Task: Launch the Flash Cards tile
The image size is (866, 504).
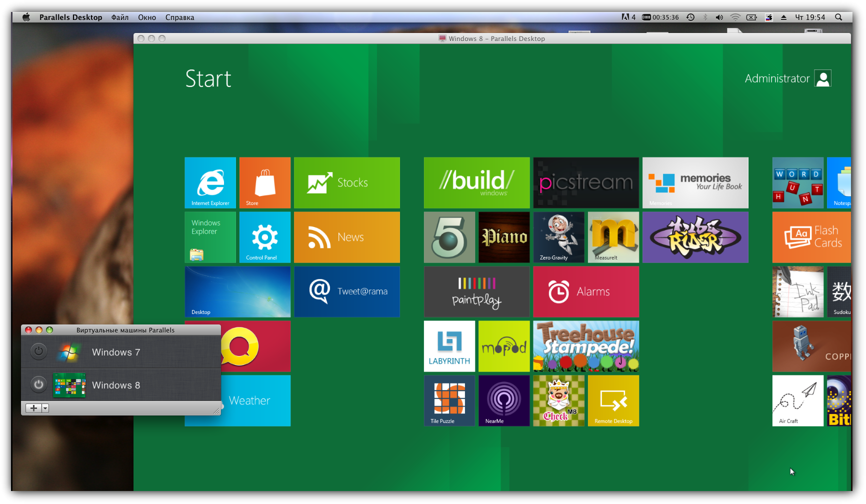Action: (811, 237)
